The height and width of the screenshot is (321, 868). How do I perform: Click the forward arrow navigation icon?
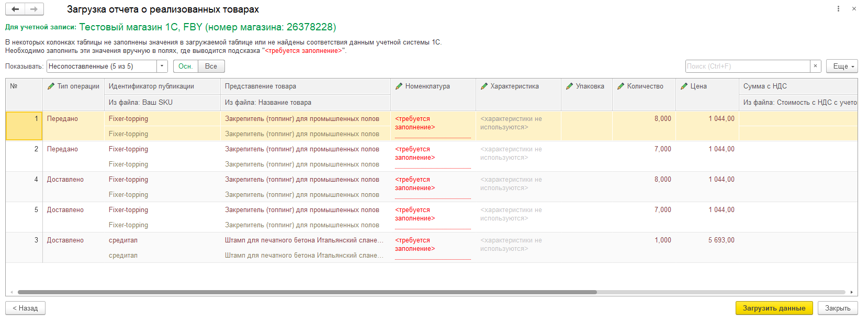tap(34, 9)
